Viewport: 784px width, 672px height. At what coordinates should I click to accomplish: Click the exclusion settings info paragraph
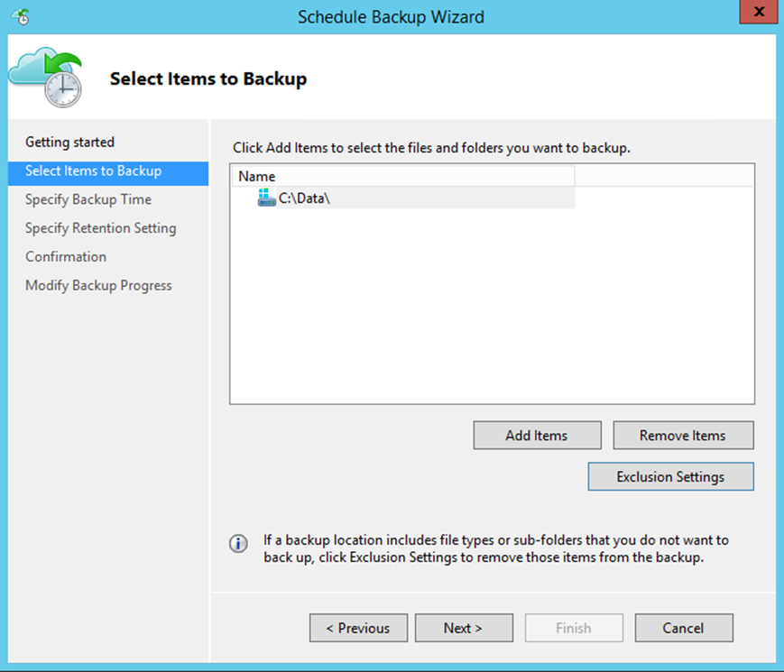coord(496,548)
